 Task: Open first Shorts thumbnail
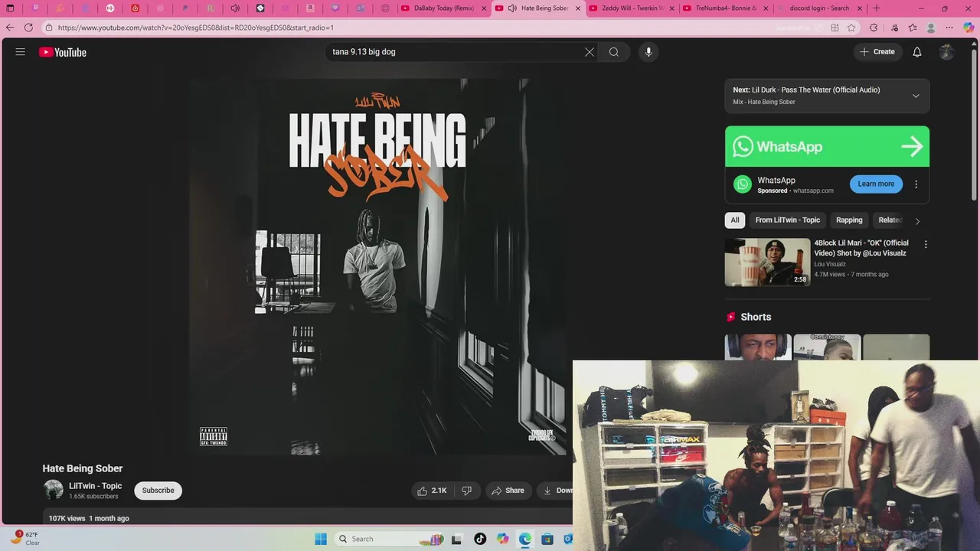[x=758, y=347]
